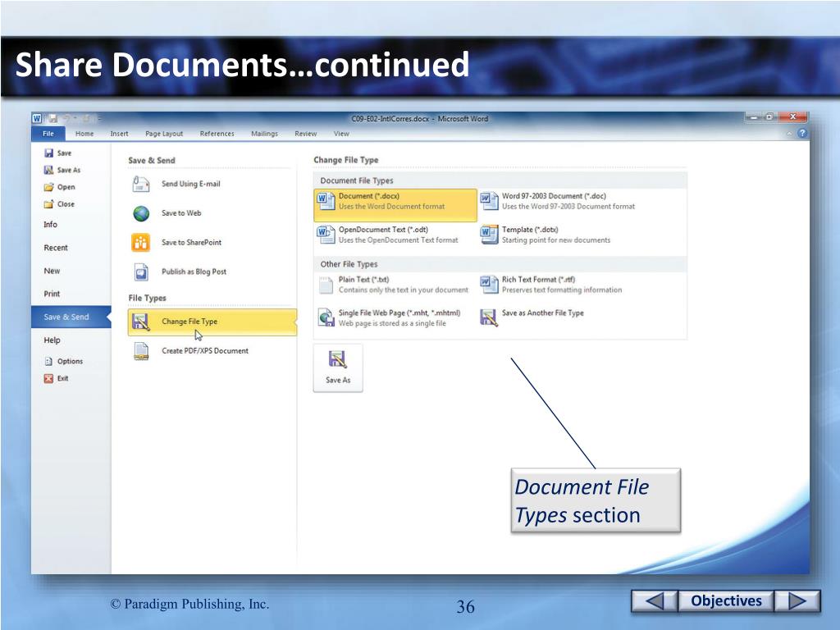Click the Plain Text page icon
This screenshot has width=840, height=630.
tap(326, 285)
